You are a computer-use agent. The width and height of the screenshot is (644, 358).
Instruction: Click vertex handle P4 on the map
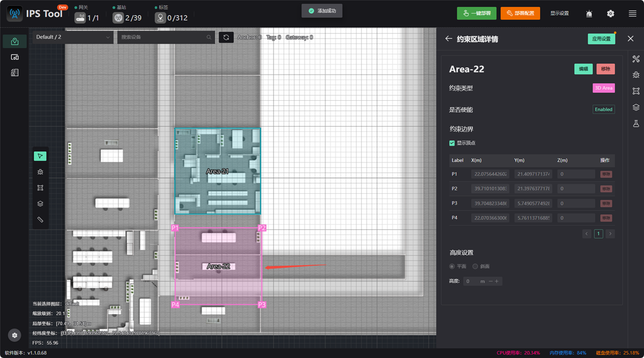[175, 305]
